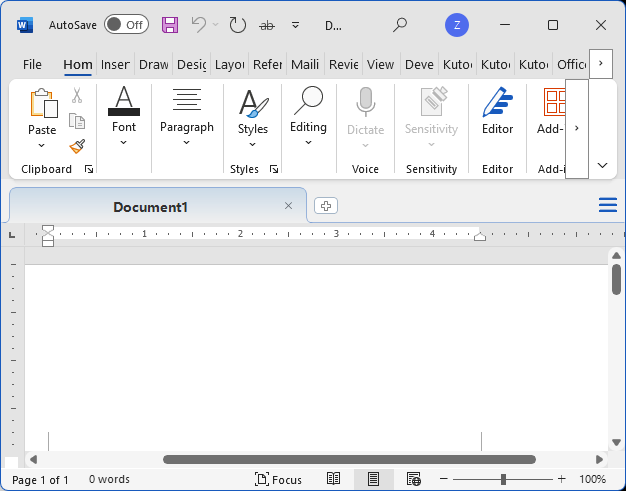Click the word count in status bar
This screenshot has width=626, height=491.
click(109, 479)
